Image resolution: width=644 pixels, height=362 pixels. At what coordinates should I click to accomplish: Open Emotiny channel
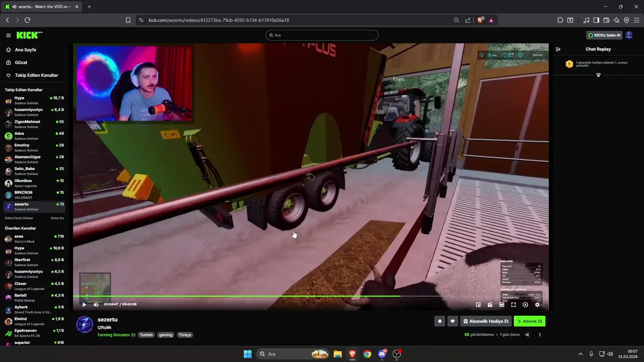click(x=34, y=147)
